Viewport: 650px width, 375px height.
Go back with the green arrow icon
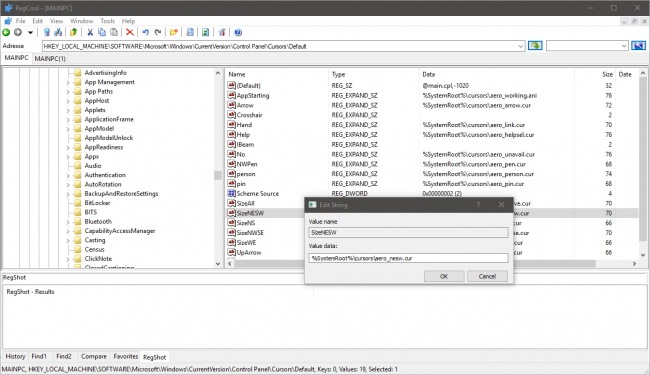6,32
